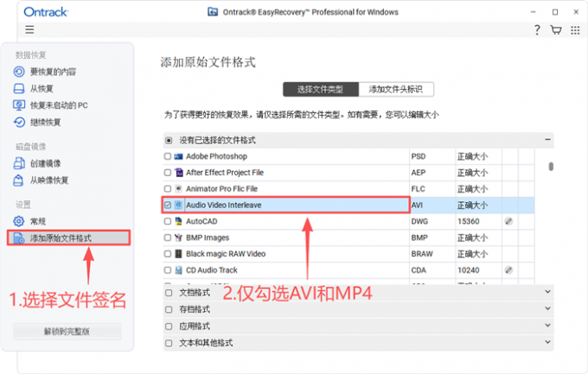Open 要恢复的内容 in sidebar
This screenshot has width=588, height=374.
click(x=53, y=72)
